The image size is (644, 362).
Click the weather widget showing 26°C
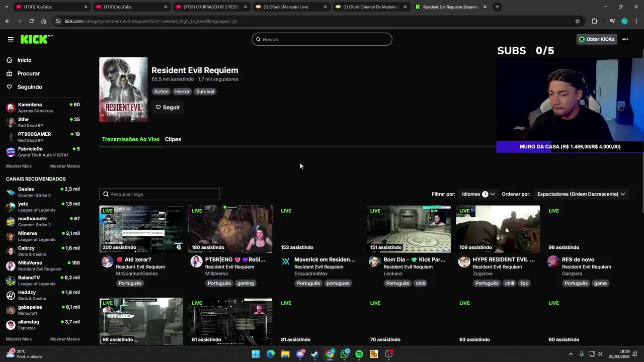(24, 354)
